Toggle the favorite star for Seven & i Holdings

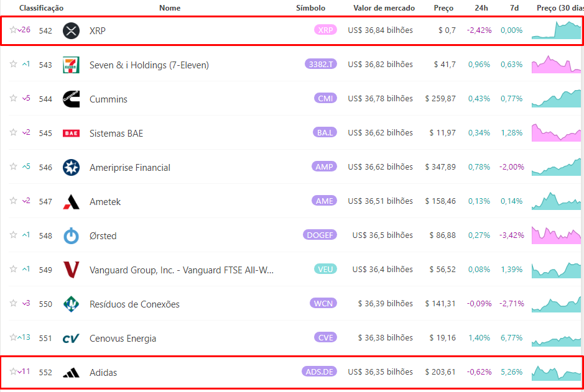13,64
